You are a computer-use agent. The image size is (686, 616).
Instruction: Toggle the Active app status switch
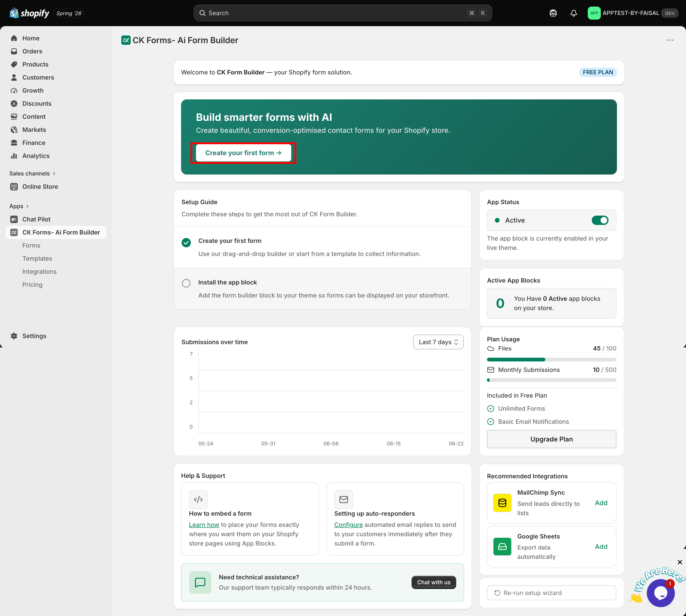600,220
